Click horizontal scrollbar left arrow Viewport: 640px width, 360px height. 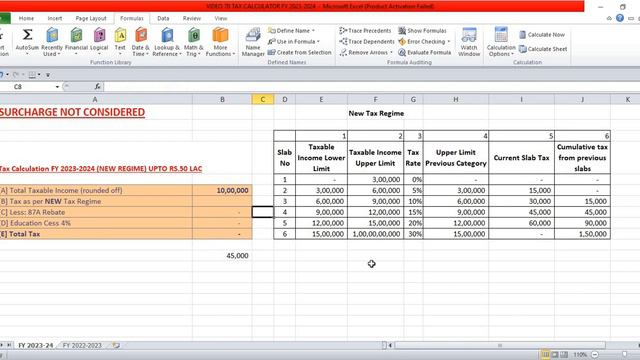click(390, 346)
